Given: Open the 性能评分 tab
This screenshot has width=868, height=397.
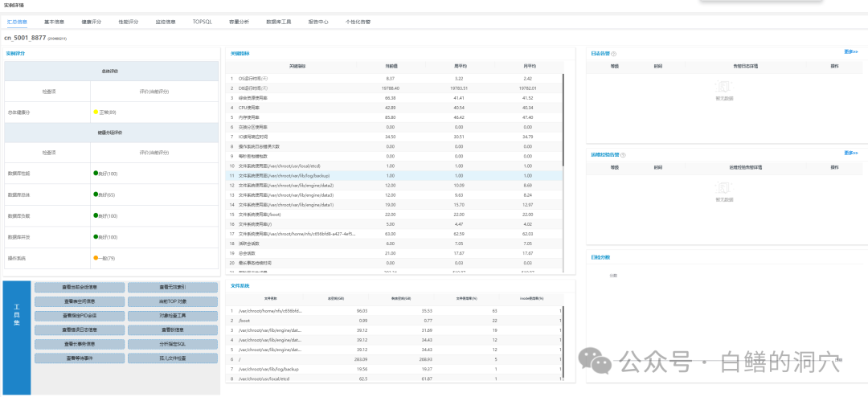Looking at the screenshot, I should [x=129, y=23].
